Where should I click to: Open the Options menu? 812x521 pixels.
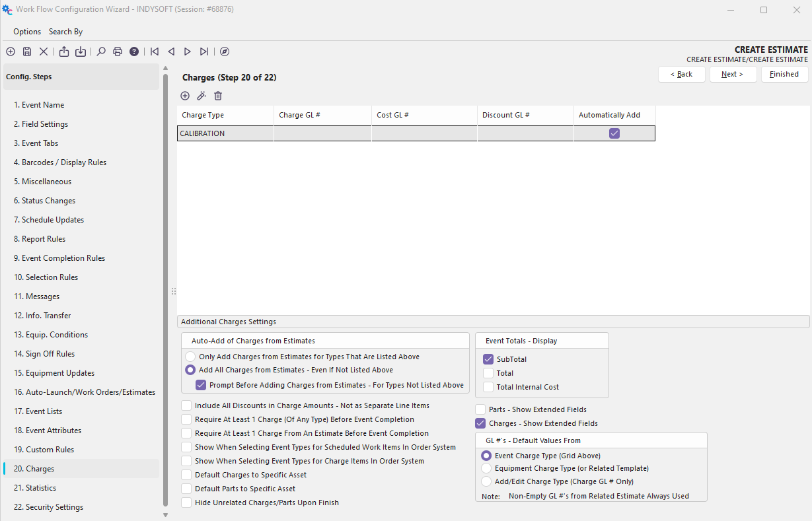[27, 32]
